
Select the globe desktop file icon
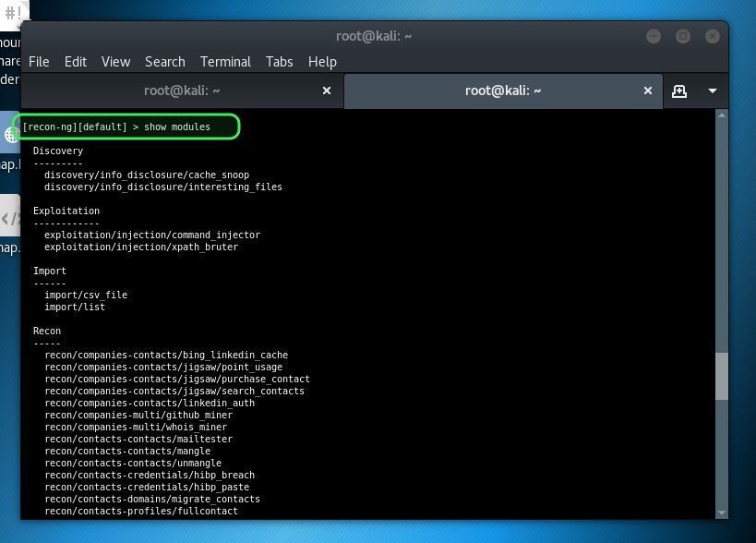10,136
